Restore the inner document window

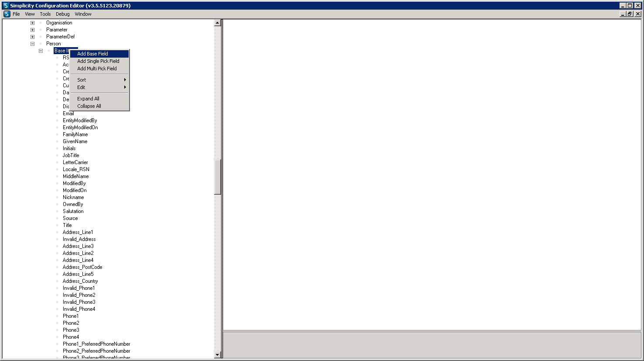pos(630,14)
